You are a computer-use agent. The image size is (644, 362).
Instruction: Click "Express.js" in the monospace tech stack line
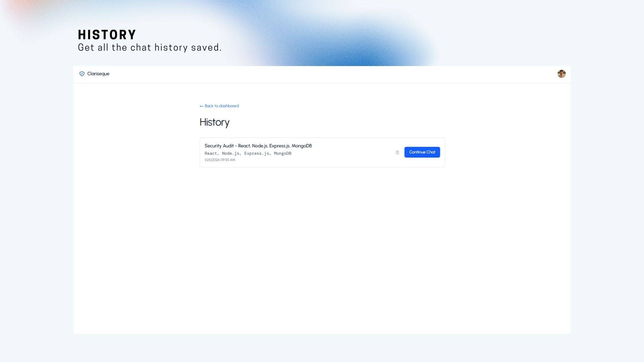tap(257, 154)
